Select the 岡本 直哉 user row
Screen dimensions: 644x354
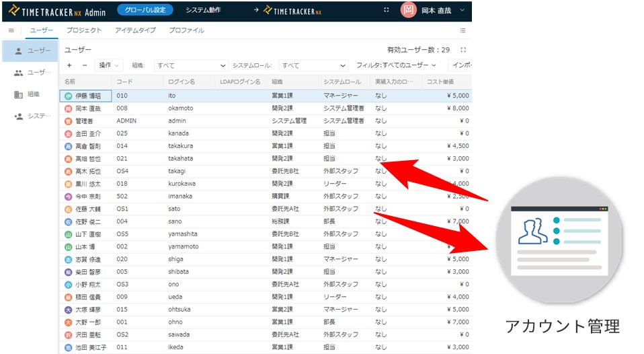click(202, 108)
